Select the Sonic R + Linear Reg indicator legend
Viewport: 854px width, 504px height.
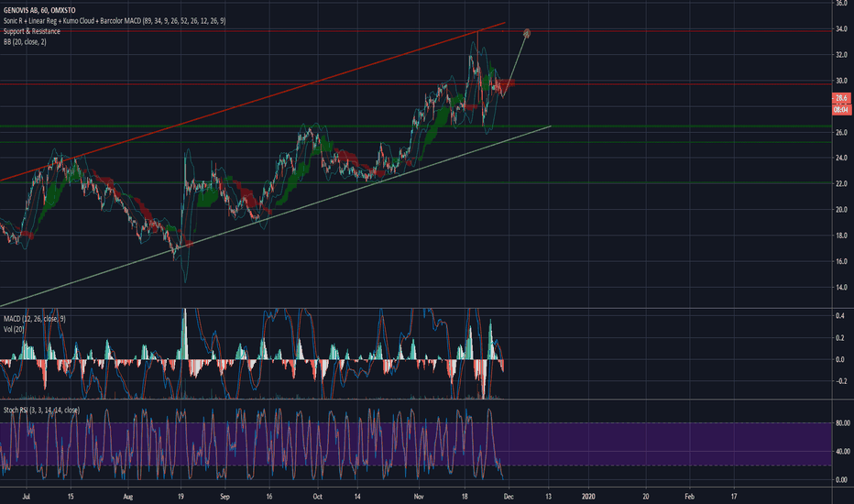[115, 21]
